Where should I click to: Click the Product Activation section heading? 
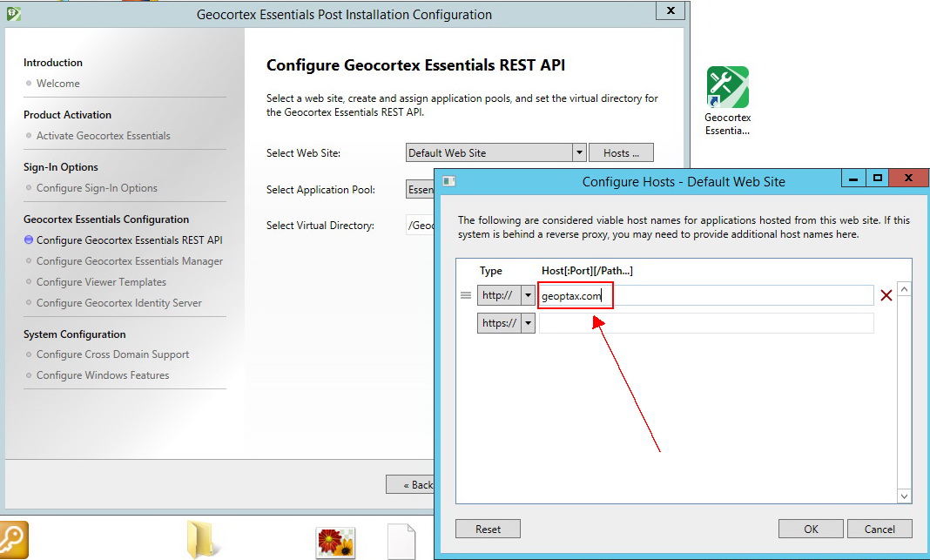67,115
